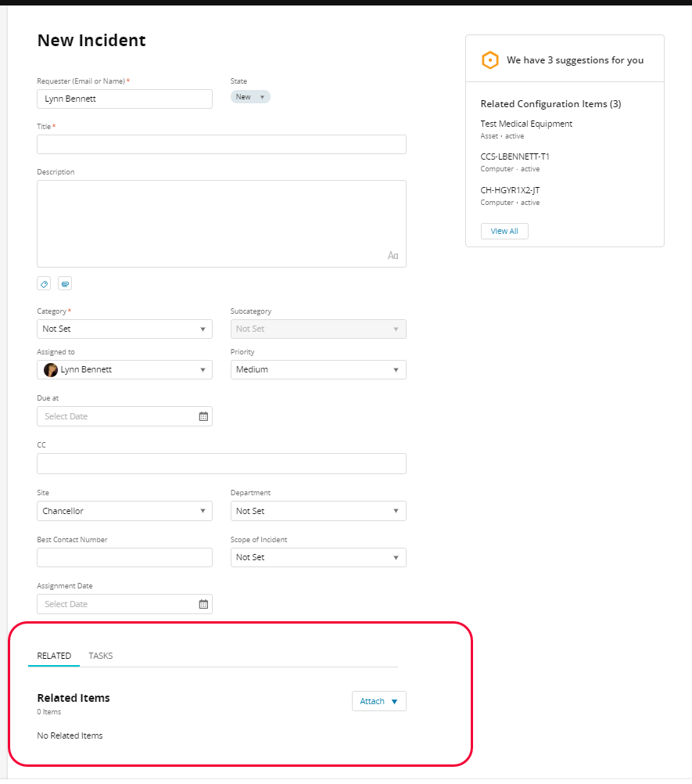Screen dimensions: 692x784
Task: Click the attachment paperclip icon
Action: point(65,283)
